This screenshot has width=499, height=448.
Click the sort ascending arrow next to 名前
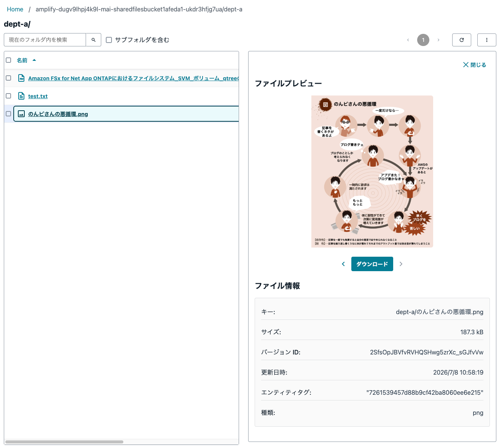click(x=34, y=60)
